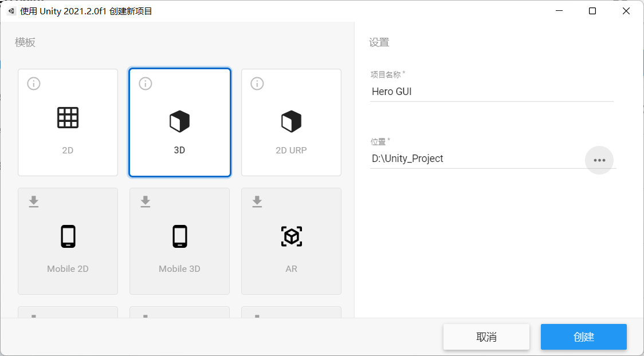Click the AR label text
Viewport: 644px width, 356px height.
click(x=291, y=269)
